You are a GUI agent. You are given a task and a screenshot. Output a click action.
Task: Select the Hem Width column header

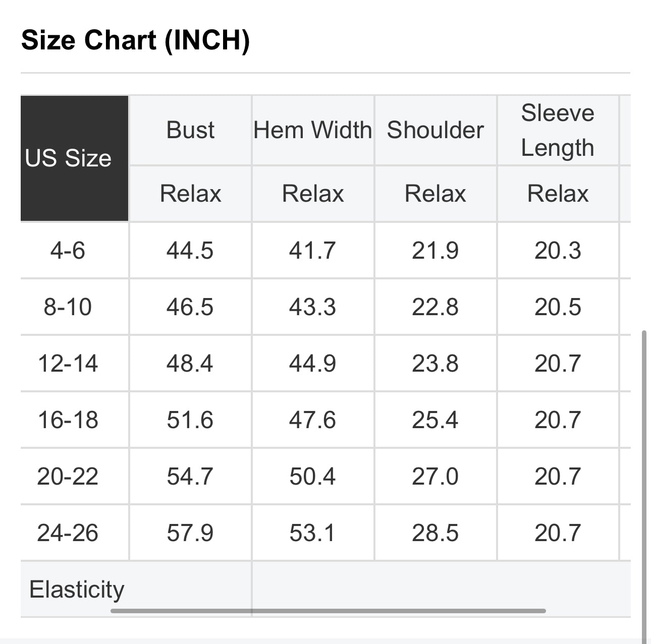click(x=313, y=130)
